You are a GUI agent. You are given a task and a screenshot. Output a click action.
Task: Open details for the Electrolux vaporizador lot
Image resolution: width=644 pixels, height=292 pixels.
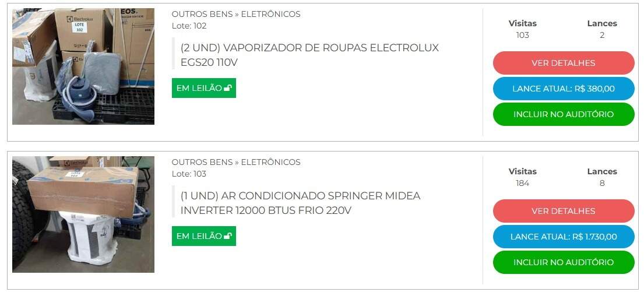564,63
